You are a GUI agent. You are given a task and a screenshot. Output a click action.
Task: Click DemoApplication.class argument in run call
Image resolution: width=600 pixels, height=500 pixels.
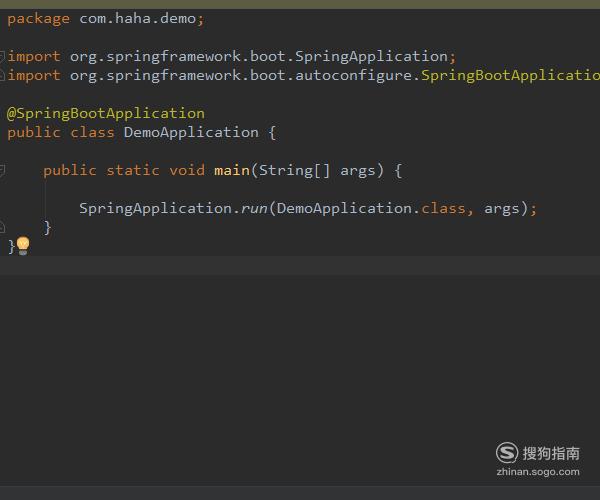click(x=371, y=208)
